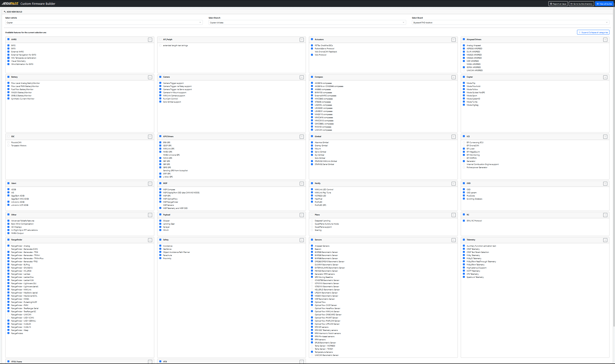Uncheck RunCam Control checkbox
Viewport: 615px width, 364px height.
(x=160, y=99)
